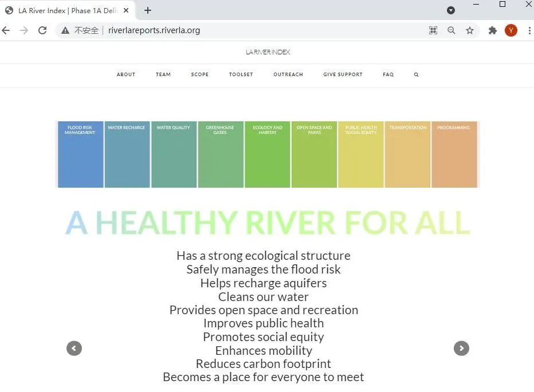The height and width of the screenshot is (392, 534).
Task: Advance slideshow with the next arrow
Action: click(461, 348)
